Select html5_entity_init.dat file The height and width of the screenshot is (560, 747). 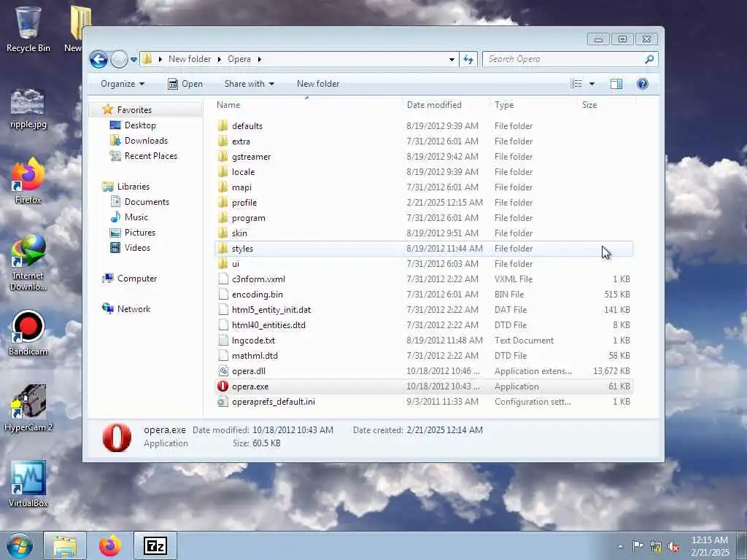pyautogui.click(x=271, y=310)
